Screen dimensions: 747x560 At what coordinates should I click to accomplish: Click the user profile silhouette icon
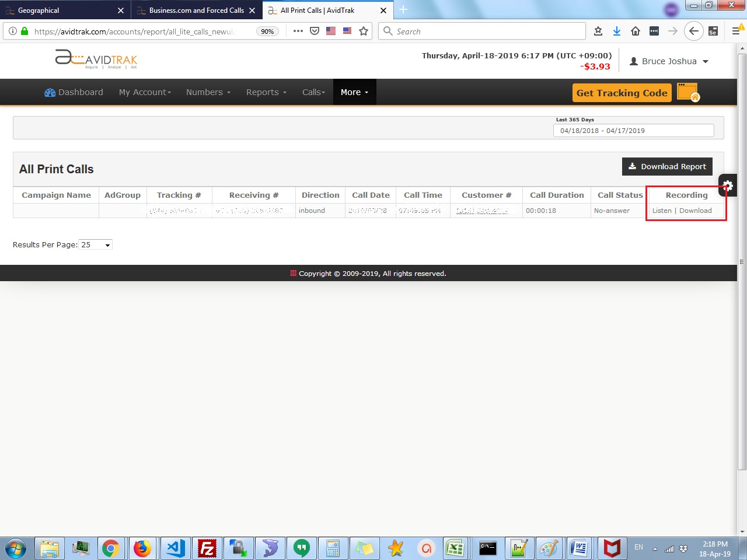[634, 61]
